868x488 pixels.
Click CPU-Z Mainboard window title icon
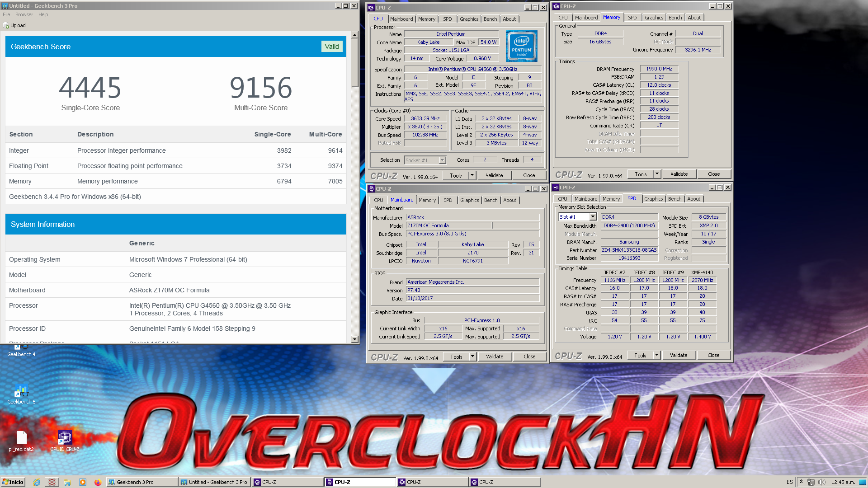pos(371,189)
